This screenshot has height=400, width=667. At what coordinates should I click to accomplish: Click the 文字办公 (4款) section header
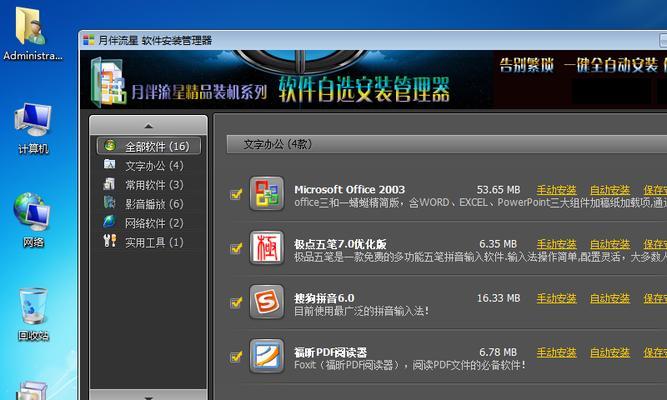point(447,144)
